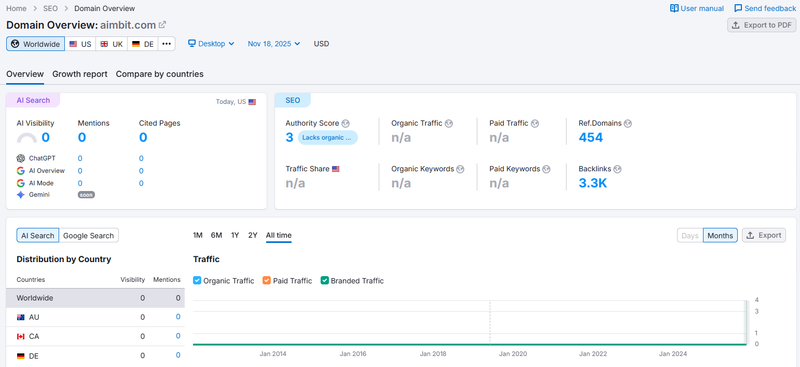Switch chart granularity to Days
Image resolution: width=800 pixels, height=367 pixels.
tap(690, 235)
